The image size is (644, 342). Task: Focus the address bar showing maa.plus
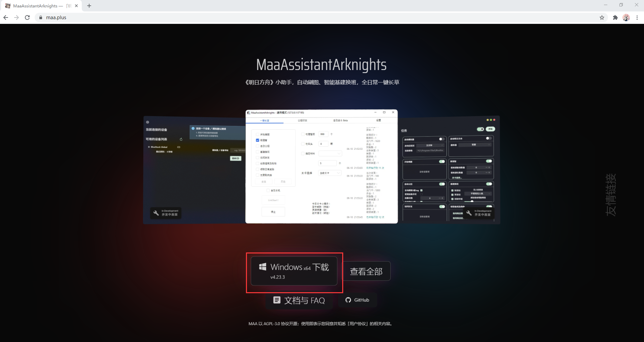303,18
